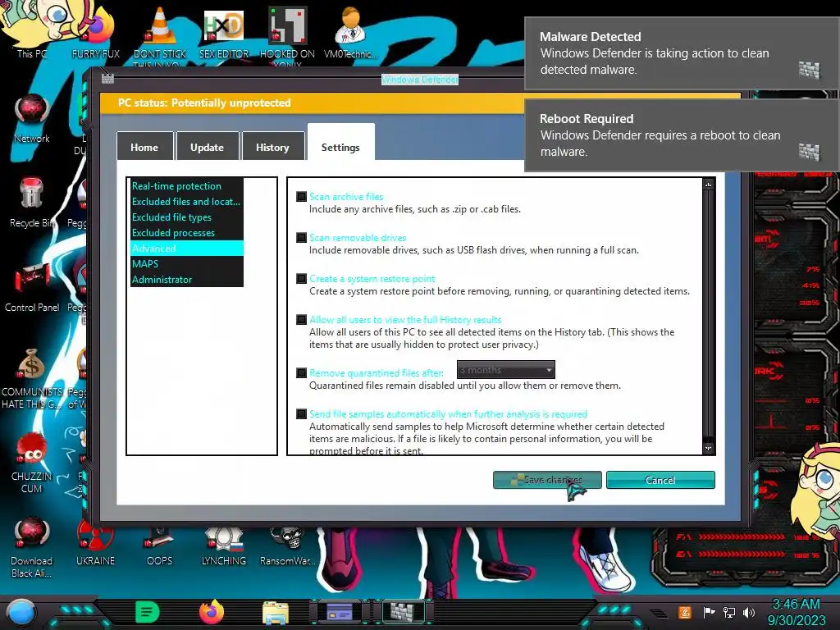Select Real-time protection settings category
This screenshot has height=630, width=840.
click(187, 186)
